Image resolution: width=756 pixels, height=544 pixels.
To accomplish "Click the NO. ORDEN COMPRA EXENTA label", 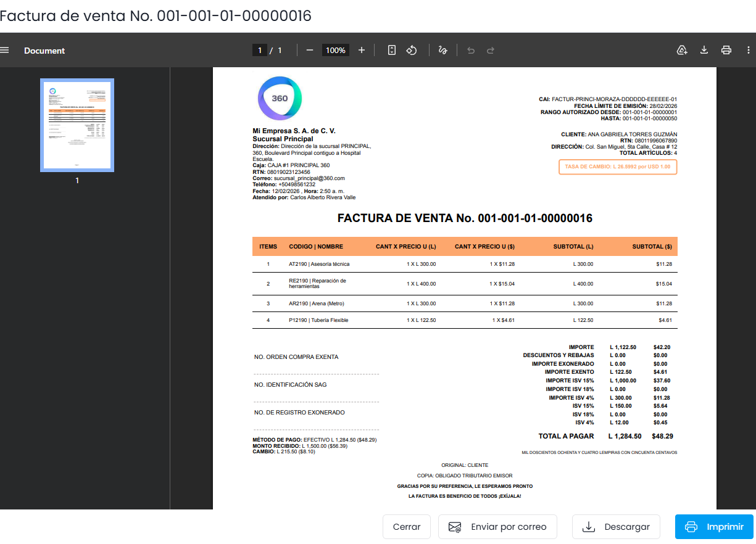I will tap(296, 357).
